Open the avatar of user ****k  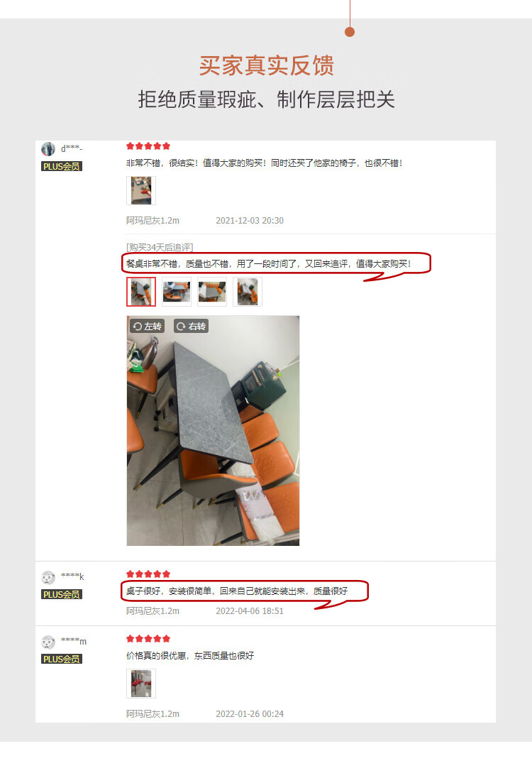(48, 577)
